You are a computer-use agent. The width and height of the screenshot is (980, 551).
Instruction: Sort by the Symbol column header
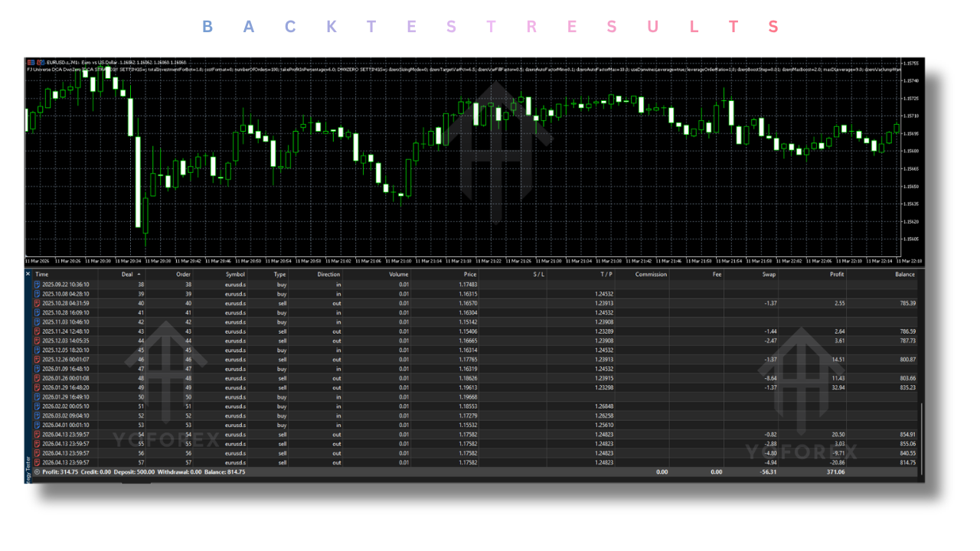[235, 274]
